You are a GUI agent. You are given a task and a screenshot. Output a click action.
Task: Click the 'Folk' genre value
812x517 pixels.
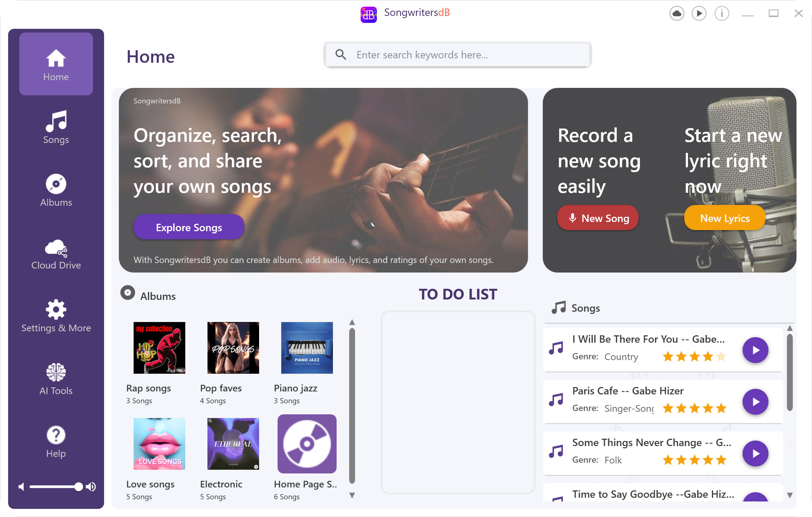[613, 460]
